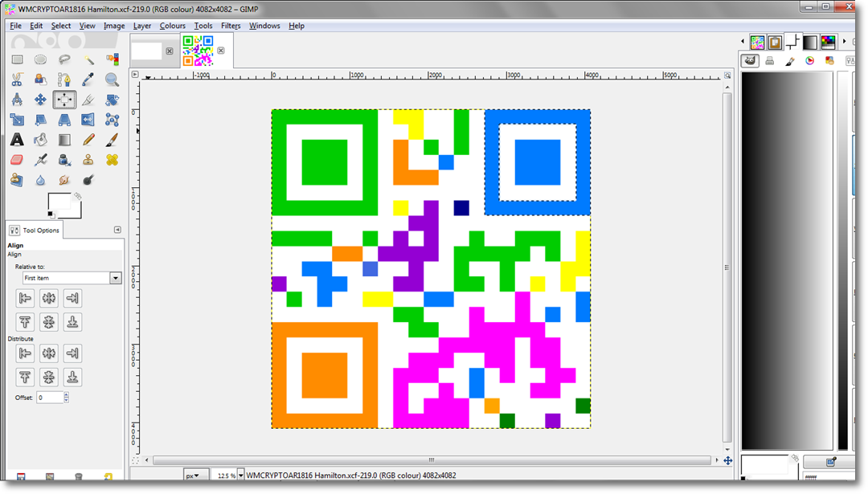The image size is (868, 494).
Task: Open the Palettes dock tab
Action: pyautogui.click(x=828, y=42)
